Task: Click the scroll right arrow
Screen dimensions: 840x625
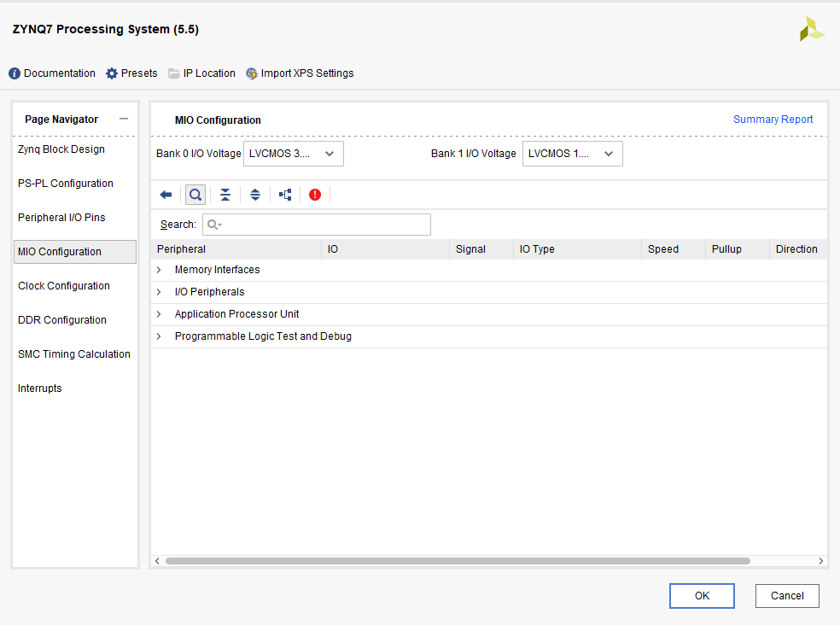Action: coord(820,561)
